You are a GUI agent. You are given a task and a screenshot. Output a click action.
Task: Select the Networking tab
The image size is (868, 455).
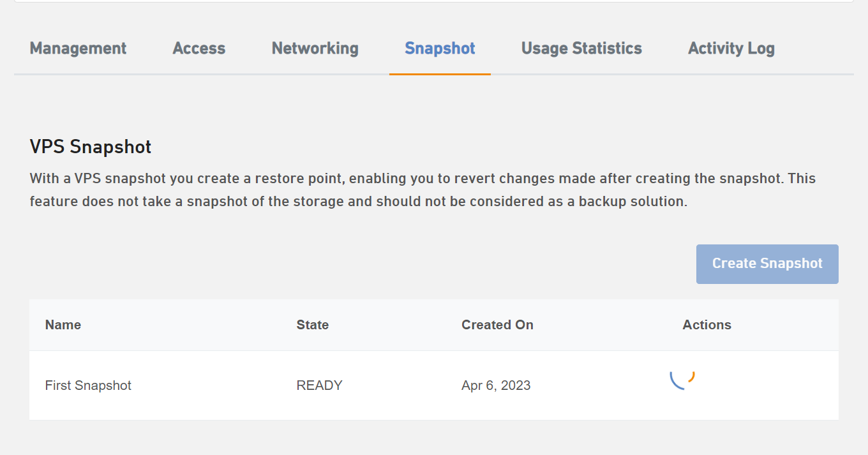click(315, 48)
